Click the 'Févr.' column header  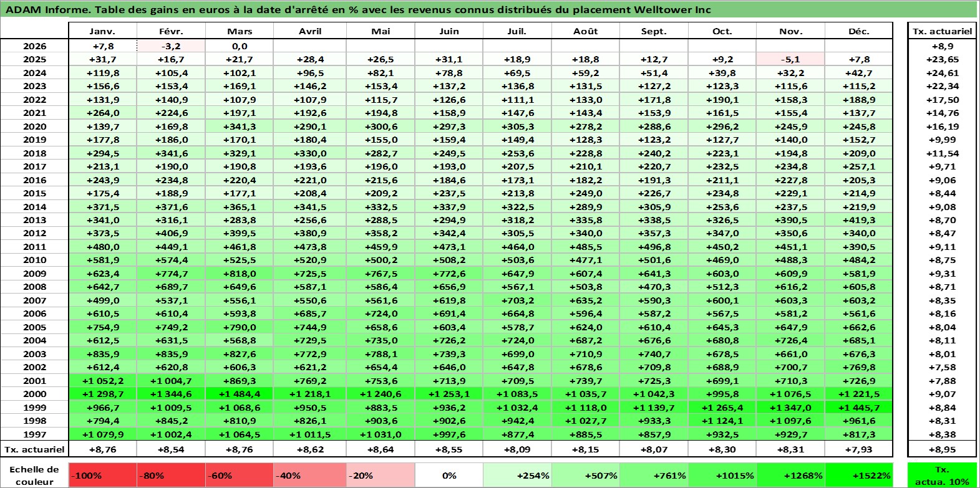pyautogui.click(x=172, y=31)
